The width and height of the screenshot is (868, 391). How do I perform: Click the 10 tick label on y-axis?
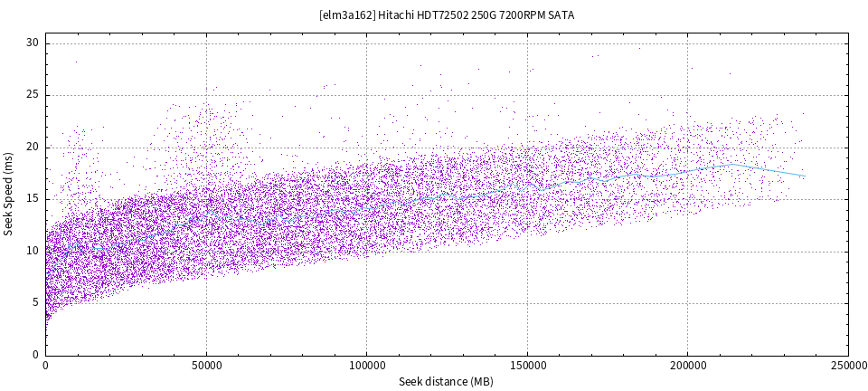pos(33,252)
